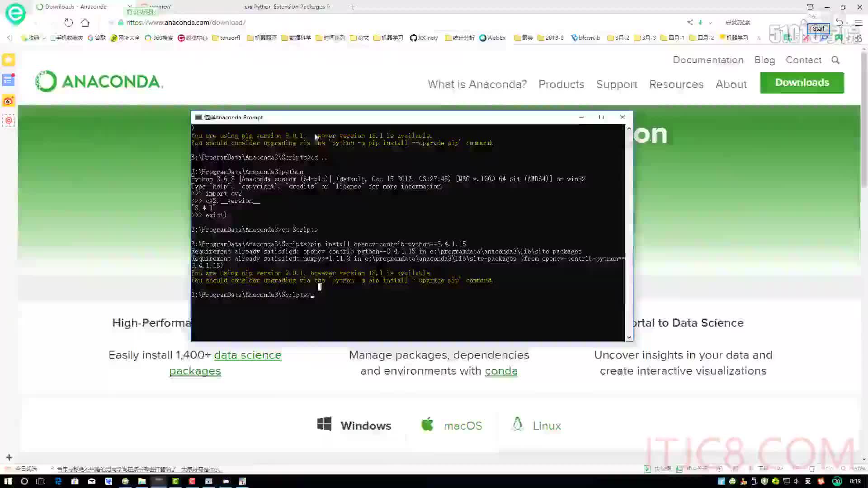
Task: Open the 2018-3 bookmark folder
Action: pyautogui.click(x=551, y=38)
